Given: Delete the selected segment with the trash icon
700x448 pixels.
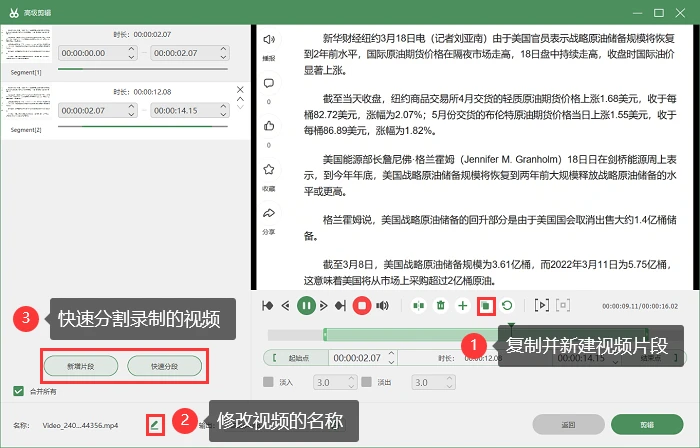Looking at the screenshot, I should [x=441, y=306].
